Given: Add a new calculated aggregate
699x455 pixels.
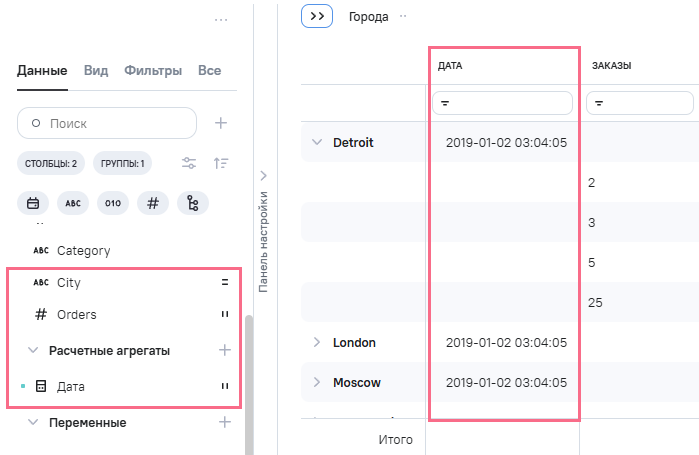Looking at the screenshot, I should 224,350.
